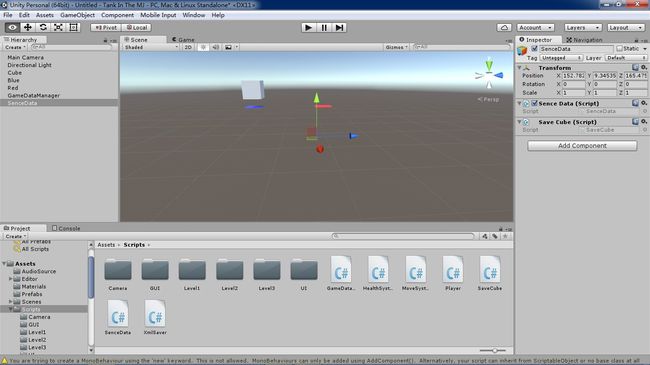
Task: Switch to the Console tab
Action: tap(66, 228)
